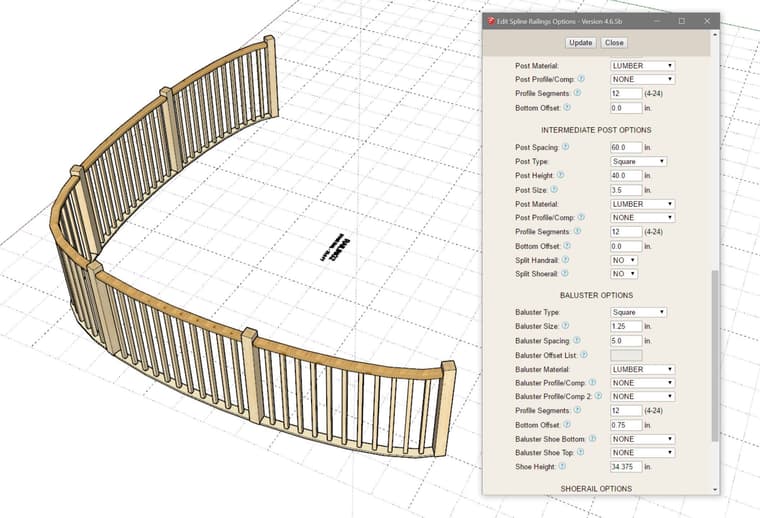Click the Baluster Profile/Comp dropdown showing NONE
Image resolution: width=760 pixels, height=518 pixels.
point(642,383)
